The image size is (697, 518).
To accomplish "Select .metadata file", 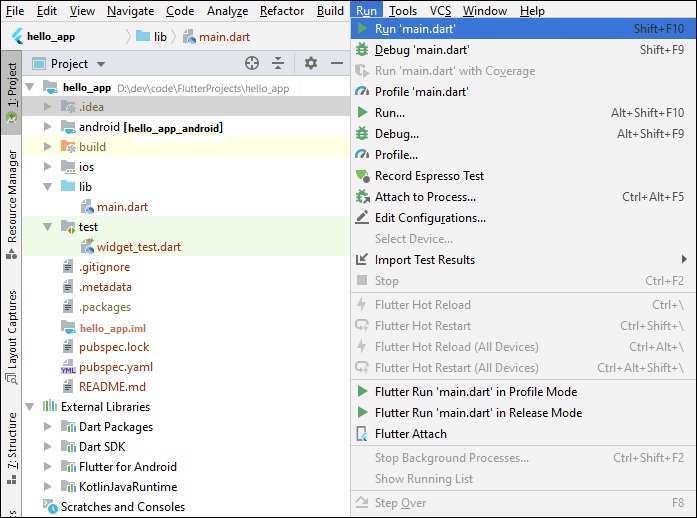I will [x=105, y=287].
